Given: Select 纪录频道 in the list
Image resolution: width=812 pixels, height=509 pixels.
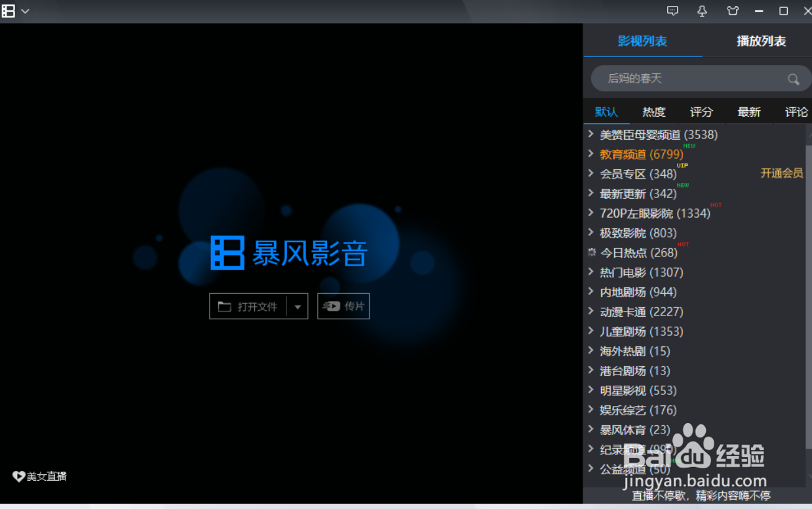Looking at the screenshot, I should pos(638,449).
